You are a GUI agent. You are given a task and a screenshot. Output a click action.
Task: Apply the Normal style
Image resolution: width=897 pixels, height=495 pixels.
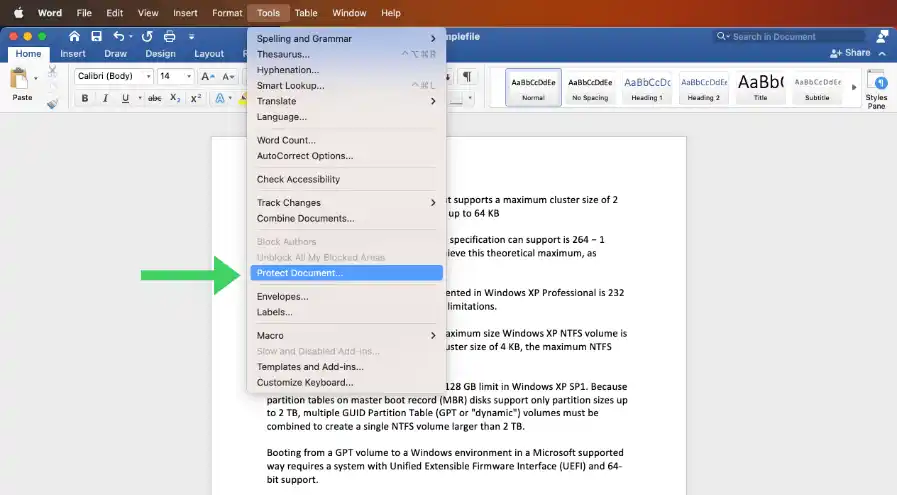533,88
